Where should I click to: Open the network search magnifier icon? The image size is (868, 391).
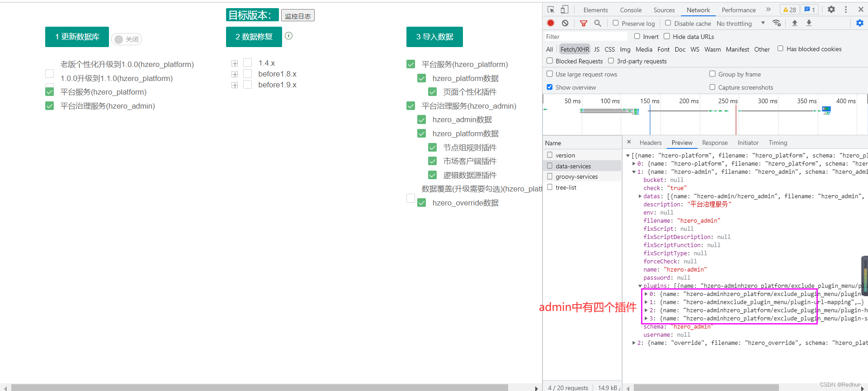598,23
